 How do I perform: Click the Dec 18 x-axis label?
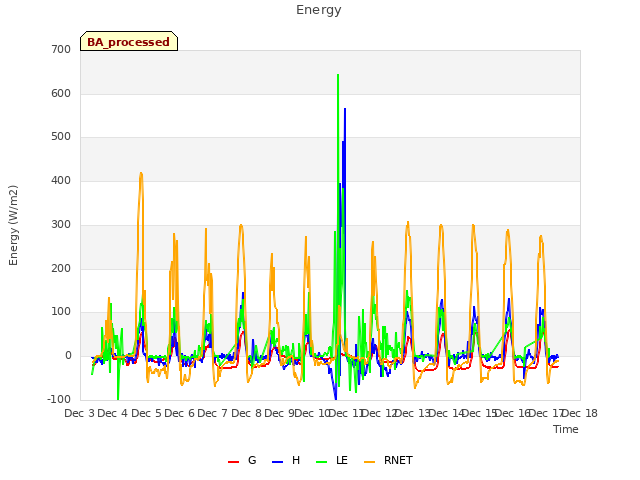(580, 413)
